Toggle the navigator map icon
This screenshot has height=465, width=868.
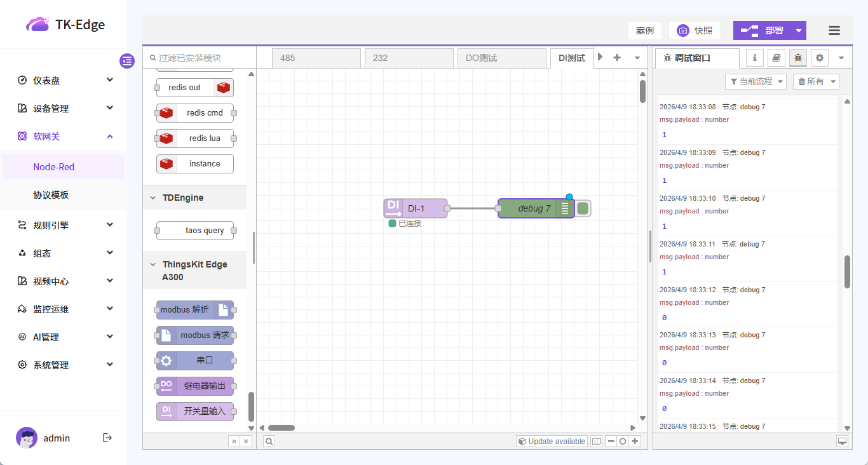tap(596, 441)
